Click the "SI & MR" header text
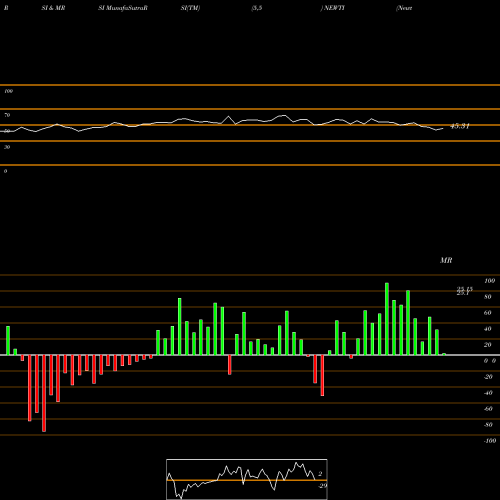This screenshot has width=500, height=500. point(53,8)
